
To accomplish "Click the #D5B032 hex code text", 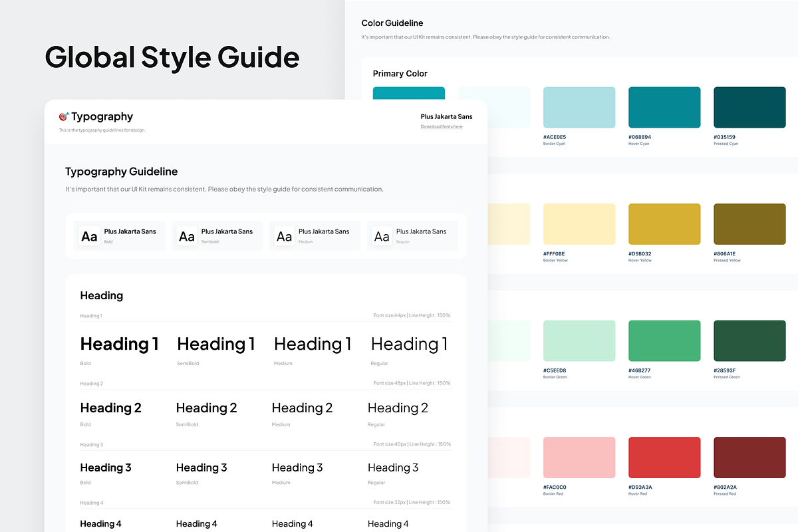I will coord(640,254).
